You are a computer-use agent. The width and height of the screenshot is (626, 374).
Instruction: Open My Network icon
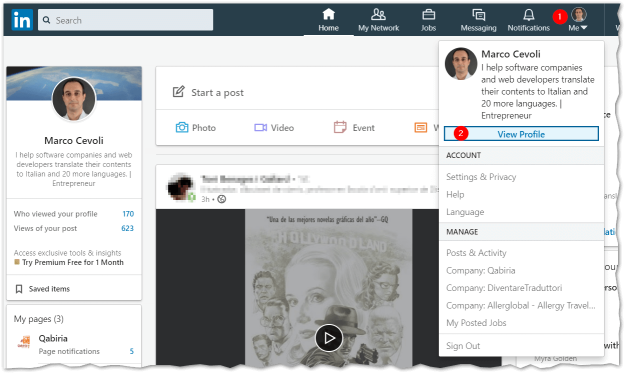378,14
